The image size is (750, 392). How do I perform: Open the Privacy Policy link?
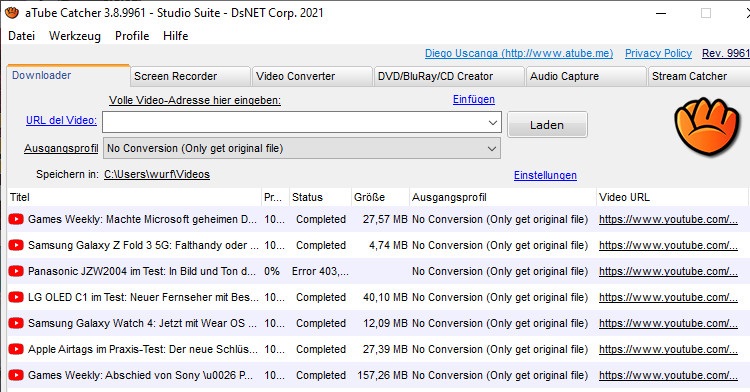(658, 53)
